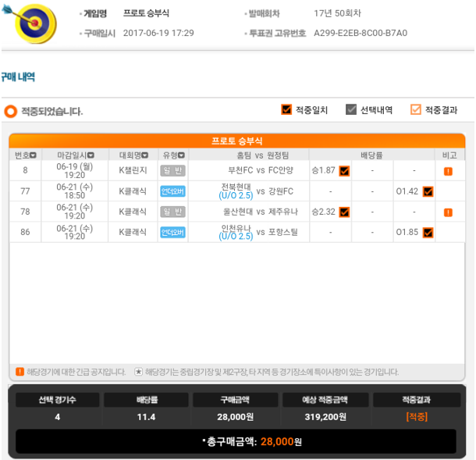The image size is (476, 460).
Task: Toggle the 적중결과 outlined checkbox
Action: click(416, 109)
